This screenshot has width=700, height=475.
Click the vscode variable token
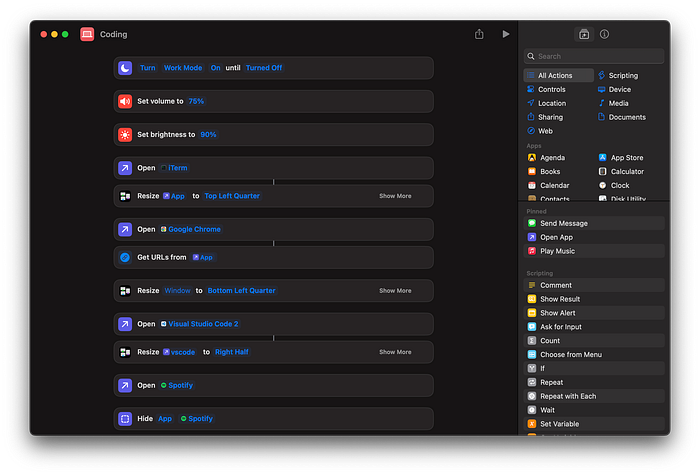(x=179, y=352)
